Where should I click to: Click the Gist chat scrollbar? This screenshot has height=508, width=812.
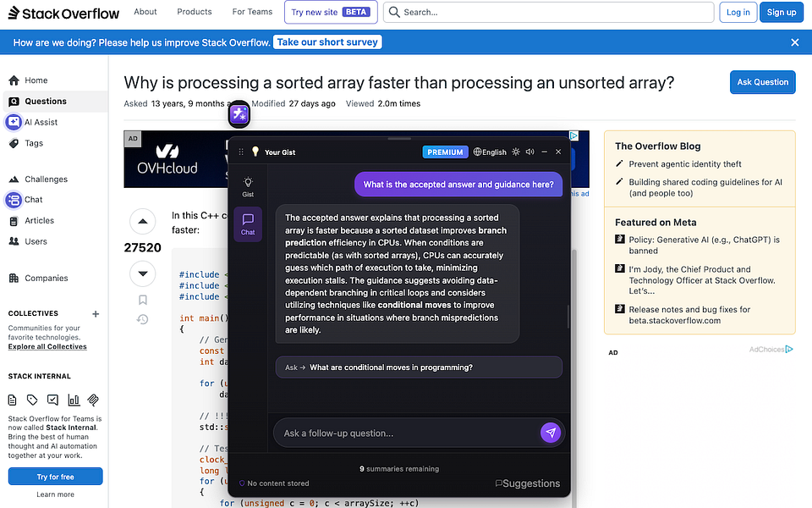coord(568,317)
